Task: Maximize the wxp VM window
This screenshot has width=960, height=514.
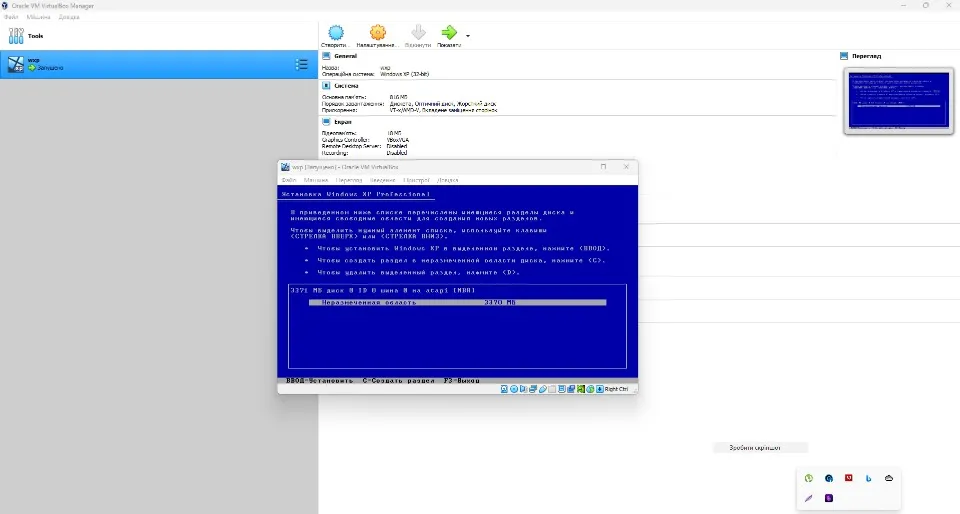Action: 603,166
